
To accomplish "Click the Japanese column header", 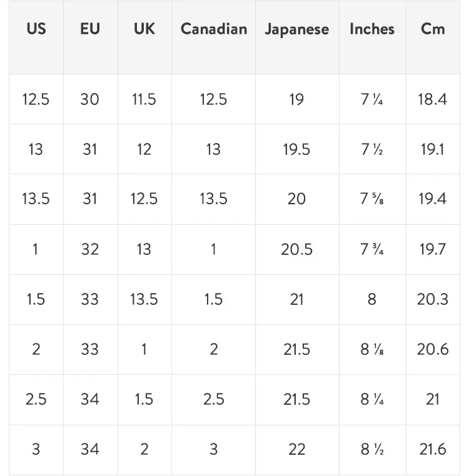I will [x=297, y=29].
